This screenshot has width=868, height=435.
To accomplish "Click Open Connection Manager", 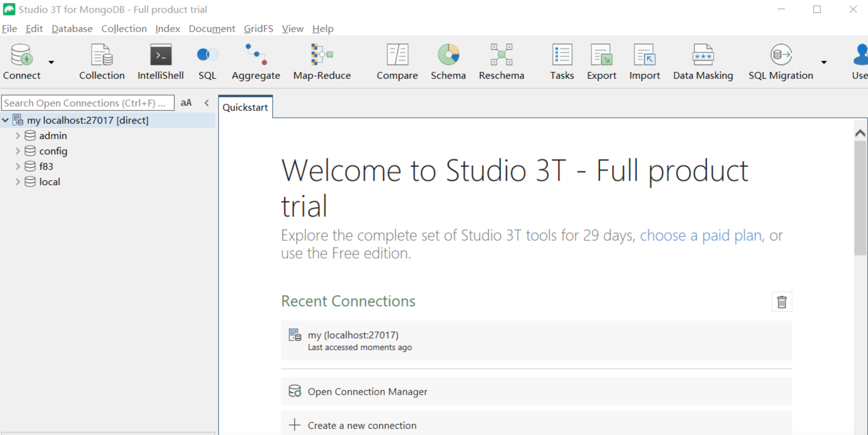I will coord(536,391).
